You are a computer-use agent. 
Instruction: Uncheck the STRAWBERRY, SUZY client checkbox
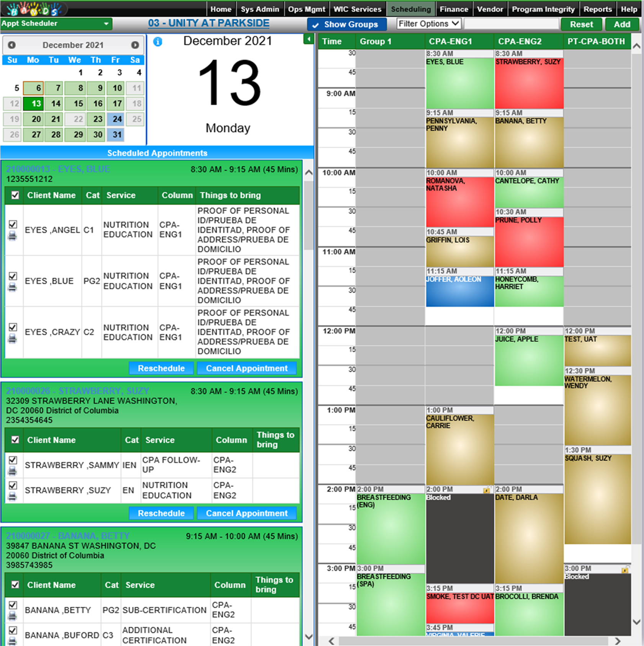[x=13, y=485]
